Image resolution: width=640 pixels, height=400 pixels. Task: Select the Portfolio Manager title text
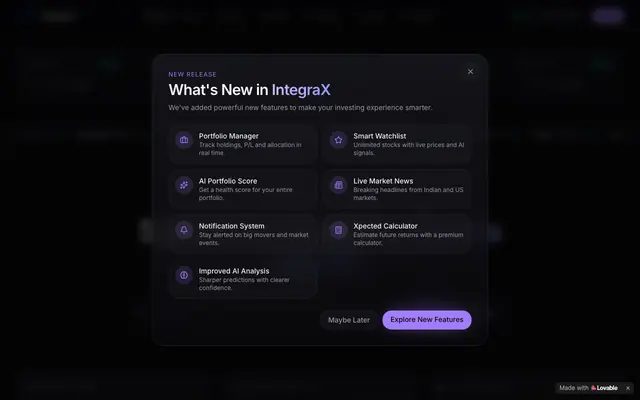(x=229, y=136)
